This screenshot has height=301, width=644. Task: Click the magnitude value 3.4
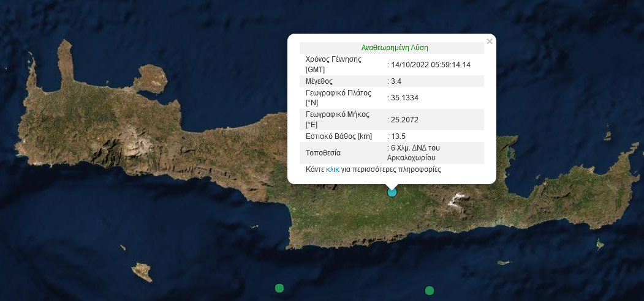pyautogui.click(x=396, y=81)
